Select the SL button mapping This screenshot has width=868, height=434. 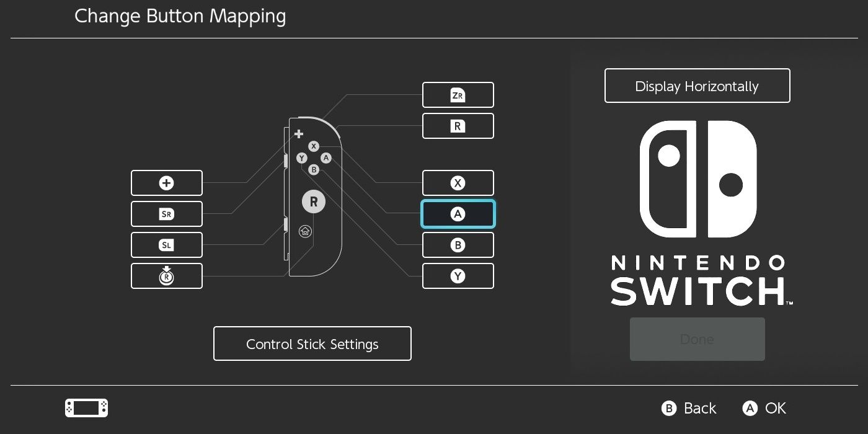pyautogui.click(x=166, y=245)
